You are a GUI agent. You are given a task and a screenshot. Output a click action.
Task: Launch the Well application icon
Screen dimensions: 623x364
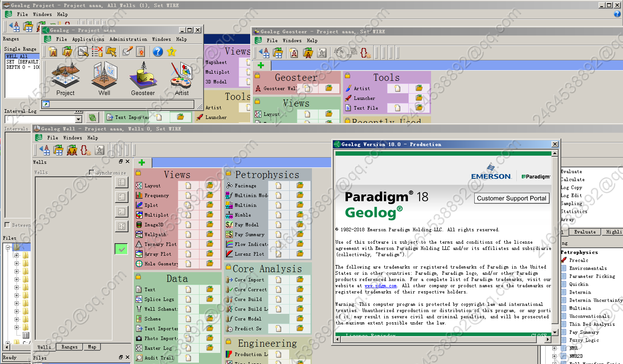[104, 79]
